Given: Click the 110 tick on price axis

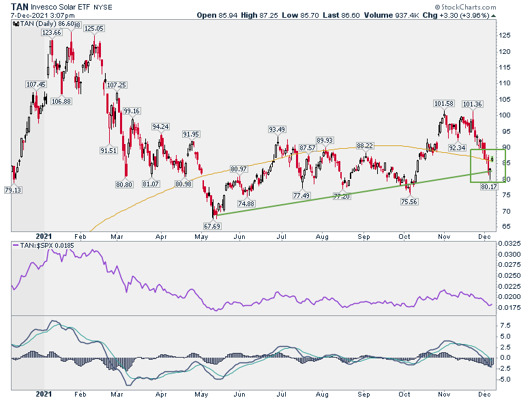Looking at the screenshot, I should (x=504, y=83).
